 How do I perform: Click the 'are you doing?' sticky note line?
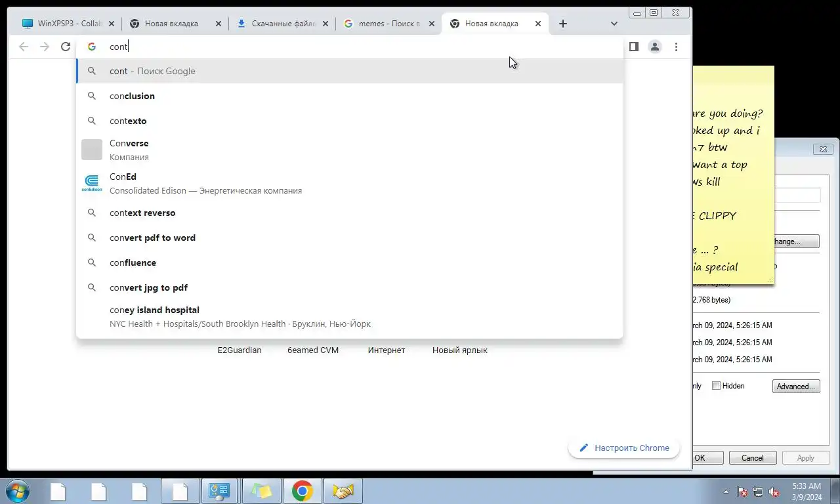727,114
